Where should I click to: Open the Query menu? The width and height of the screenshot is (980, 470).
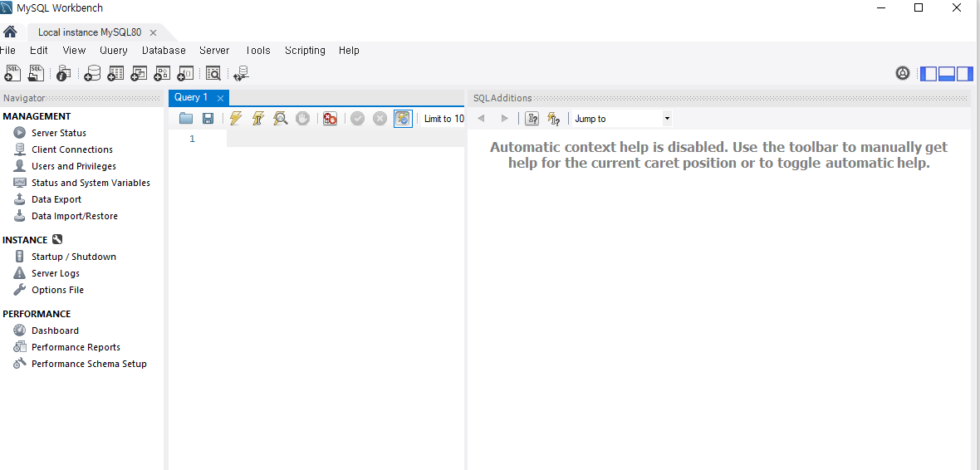[113, 50]
